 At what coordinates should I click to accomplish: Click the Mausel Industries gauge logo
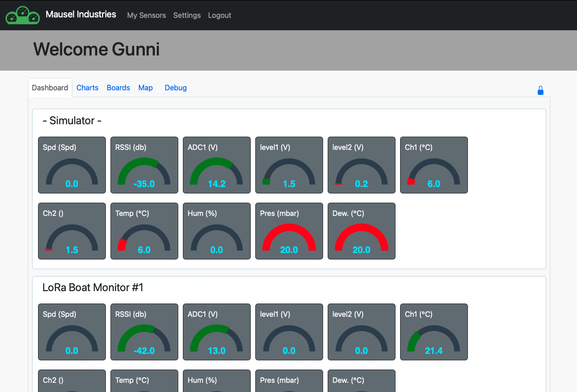[x=22, y=15]
